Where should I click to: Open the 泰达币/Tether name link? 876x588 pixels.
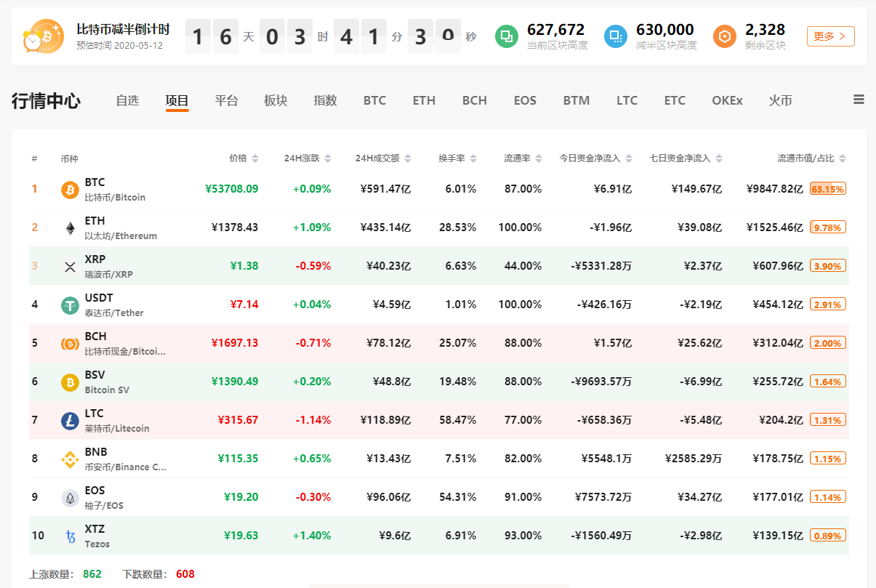pos(114,313)
